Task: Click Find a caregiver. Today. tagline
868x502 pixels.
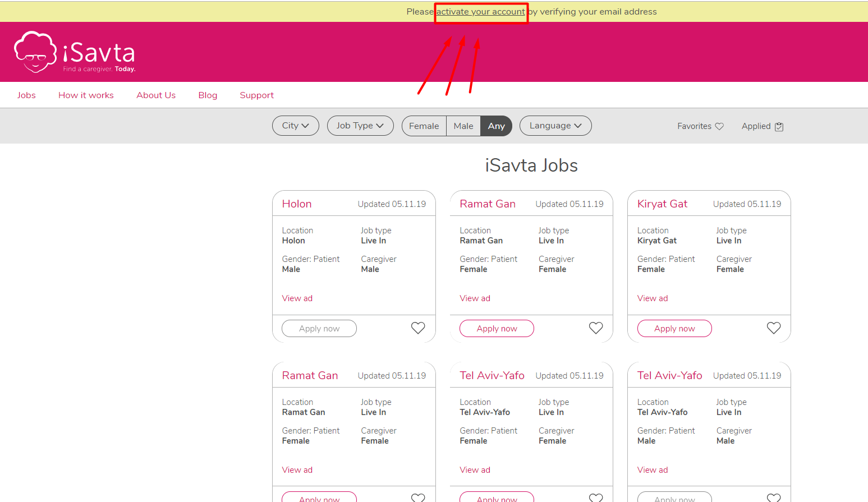Action: point(99,69)
